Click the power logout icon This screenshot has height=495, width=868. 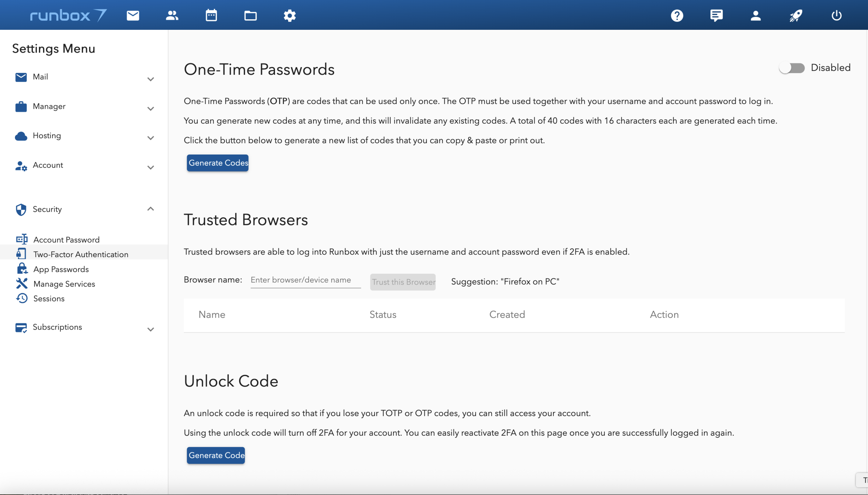click(836, 15)
